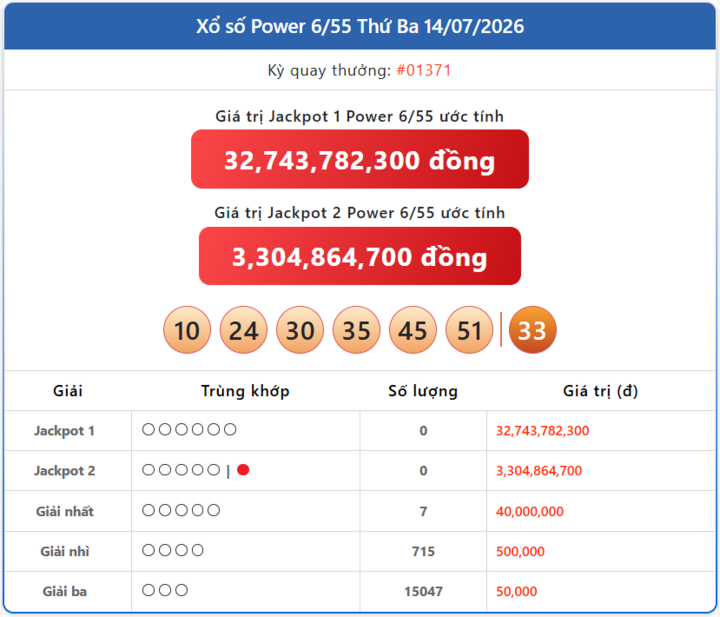Click the title Xổ số Power 6/55 header

tap(360, 27)
